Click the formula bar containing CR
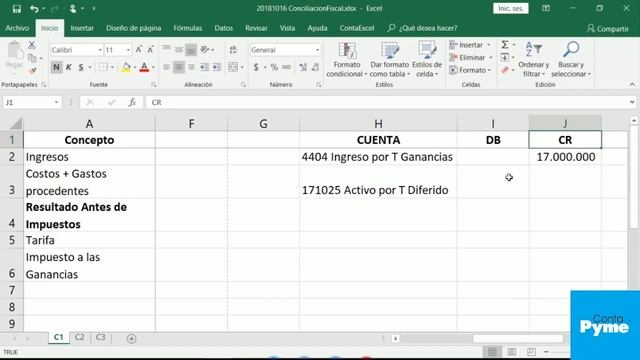Viewport: 640px width, 360px height. click(x=386, y=102)
